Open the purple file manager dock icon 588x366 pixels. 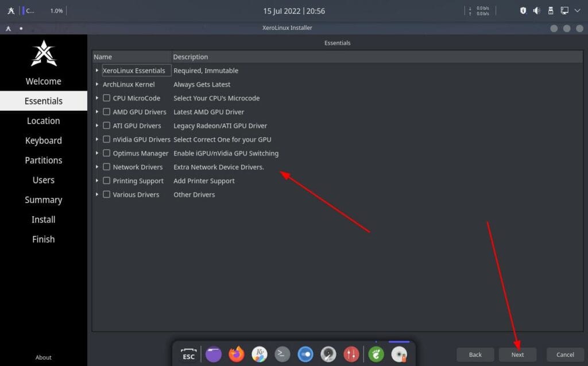point(214,355)
